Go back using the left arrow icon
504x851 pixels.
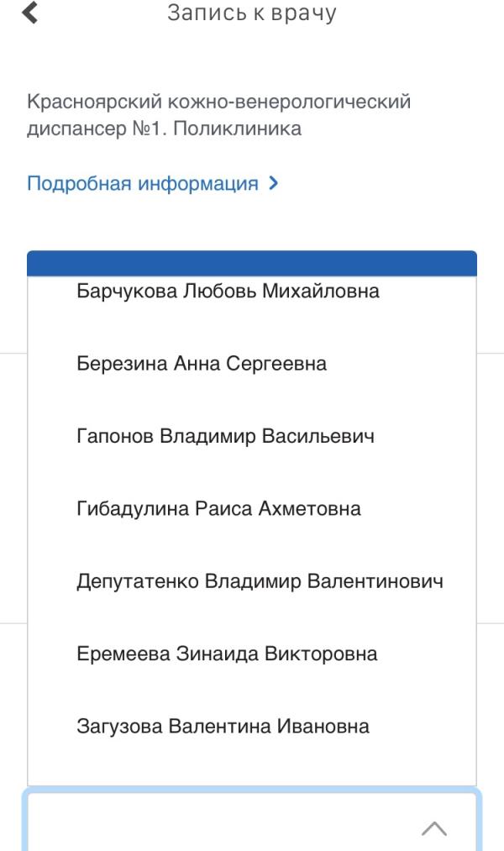30,13
